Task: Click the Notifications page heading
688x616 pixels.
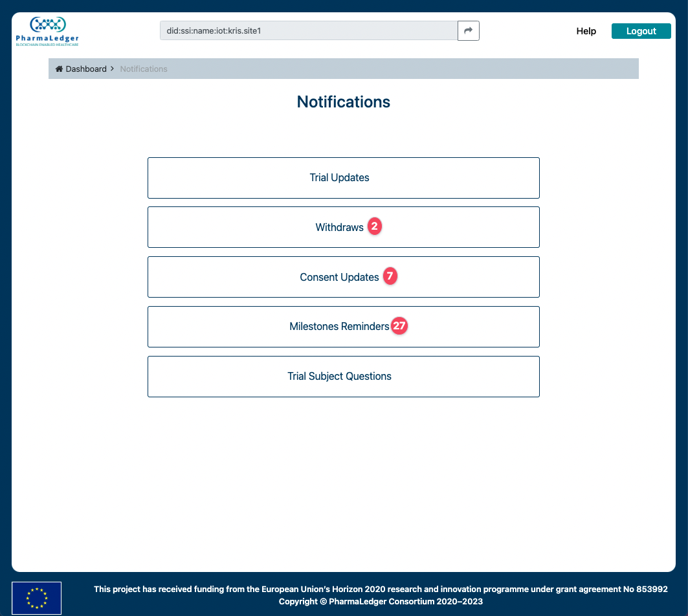Action: (344, 102)
